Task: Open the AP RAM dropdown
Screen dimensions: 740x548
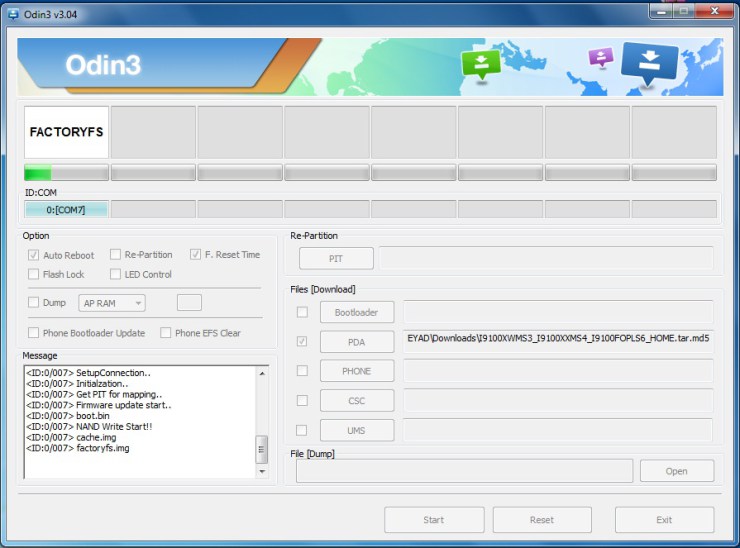Action: pyautogui.click(x=111, y=303)
